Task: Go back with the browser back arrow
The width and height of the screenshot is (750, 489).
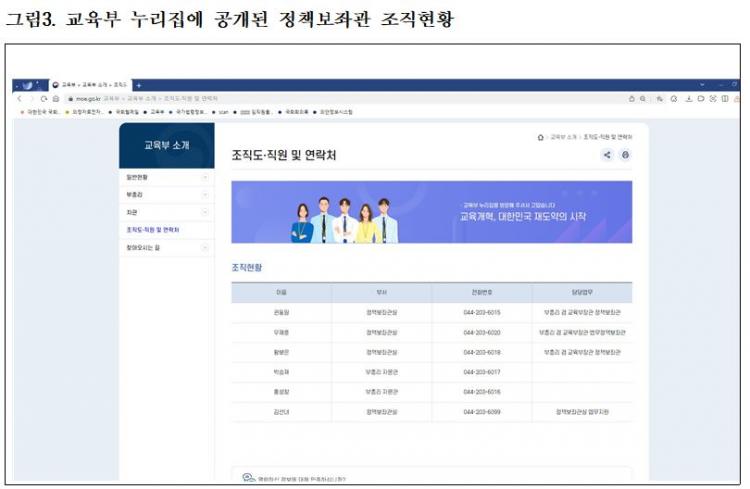Action: 20,99
